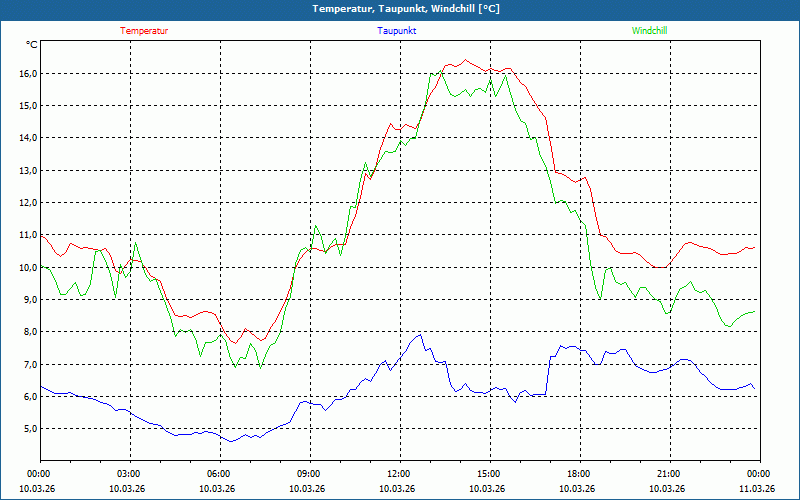Screen dimensions: 800x500
Task: Select the 12:00 time axis marker
Action: pyautogui.click(x=399, y=474)
